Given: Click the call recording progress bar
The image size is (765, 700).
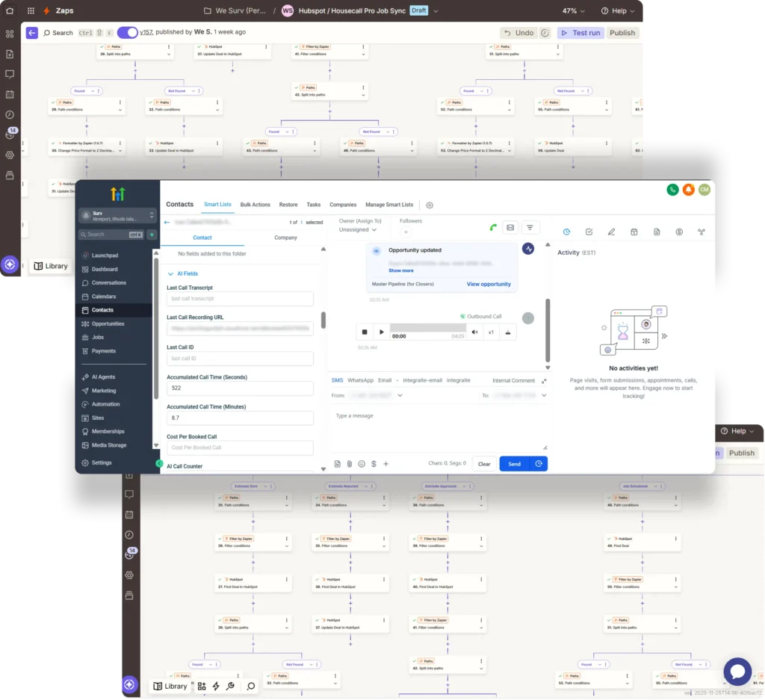Looking at the screenshot, I should pyautogui.click(x=427, y=327).
